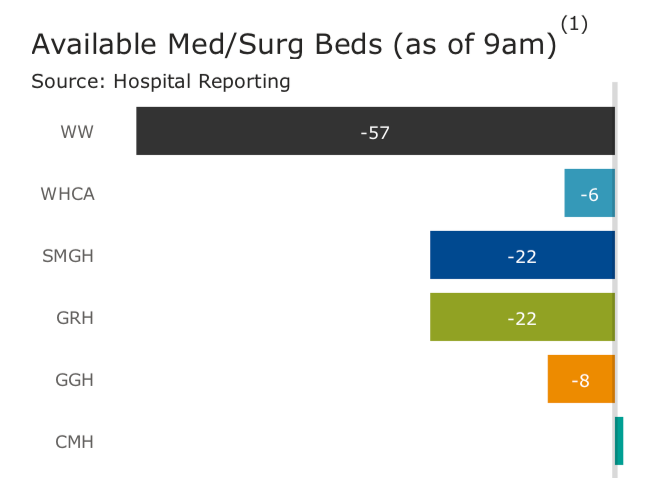This screenshot has height=478, width=668.
Task: Click the WW axis label
Action: tap(77, 132)
